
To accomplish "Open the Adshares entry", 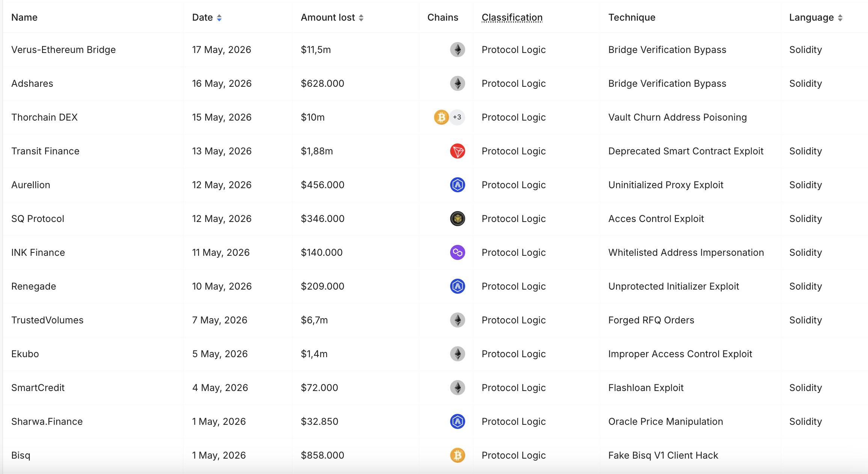I will click(x=32, y=83).
